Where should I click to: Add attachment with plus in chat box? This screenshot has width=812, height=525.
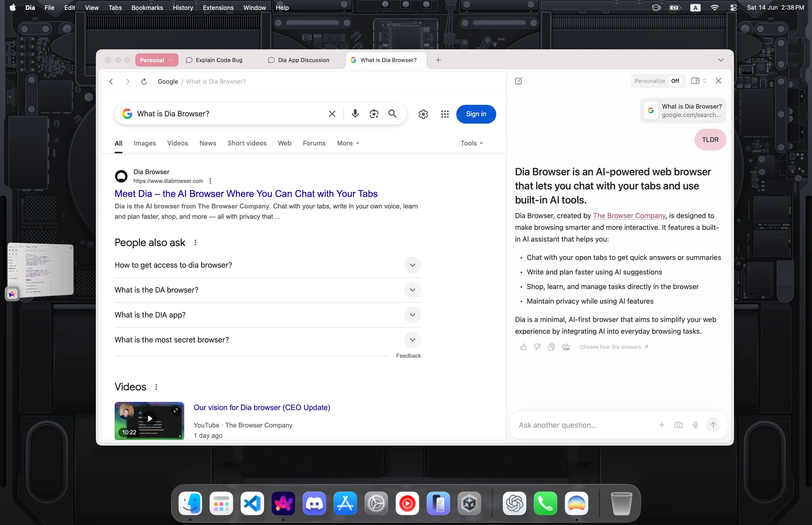click(x=661, y=425)
